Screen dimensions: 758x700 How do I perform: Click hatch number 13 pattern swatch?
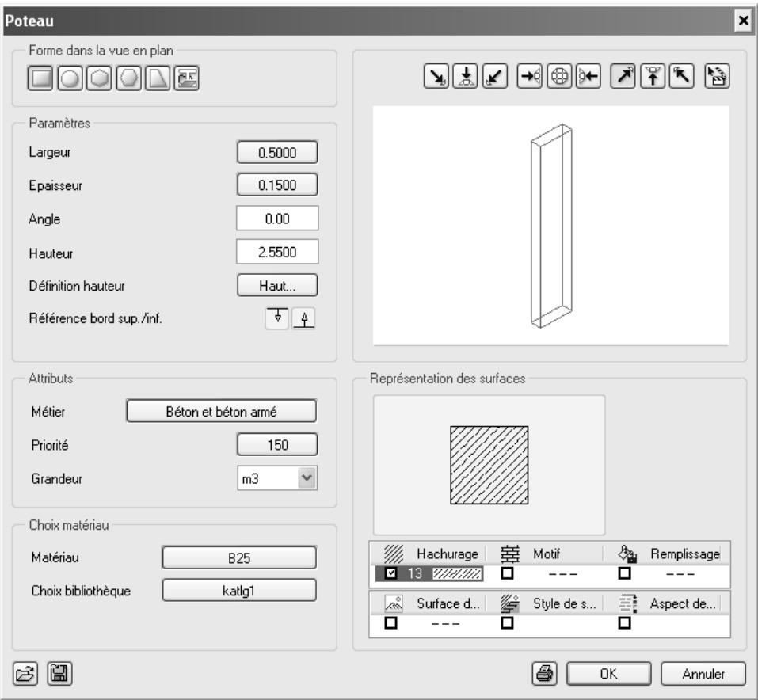point(457,574)
